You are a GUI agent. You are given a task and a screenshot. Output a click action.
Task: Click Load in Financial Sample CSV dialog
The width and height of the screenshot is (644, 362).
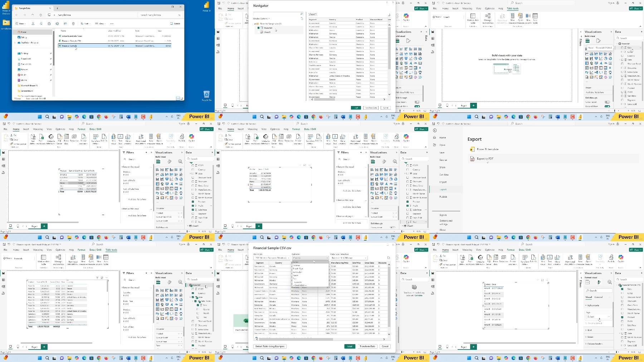pyautogui.click(x=350, y=346)
